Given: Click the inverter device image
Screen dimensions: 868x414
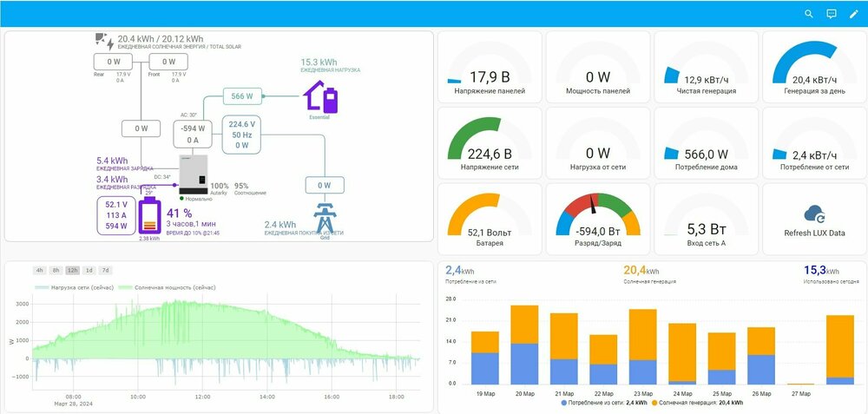Looking at the screenshot, I should click(x=193, y=174).
